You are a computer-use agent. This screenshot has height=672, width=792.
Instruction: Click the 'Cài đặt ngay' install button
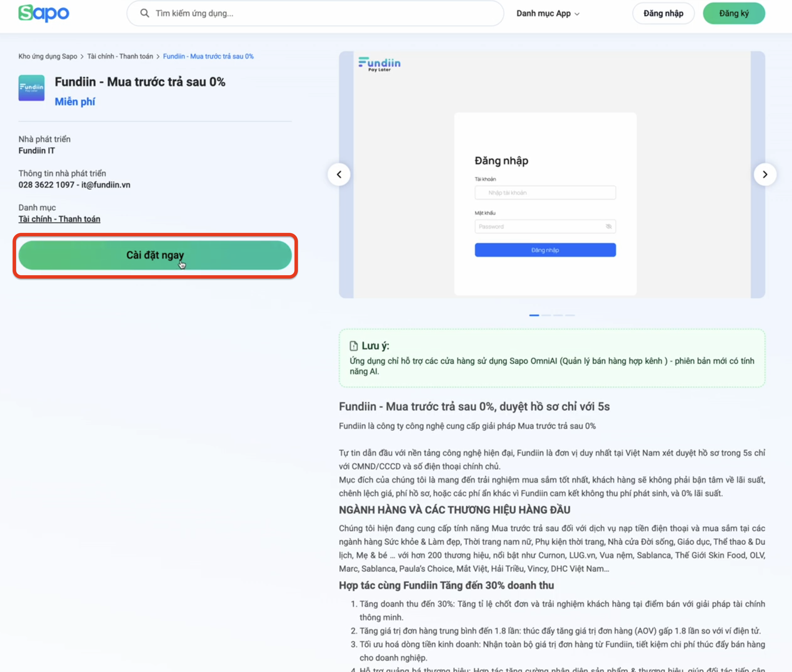[155, 255]
